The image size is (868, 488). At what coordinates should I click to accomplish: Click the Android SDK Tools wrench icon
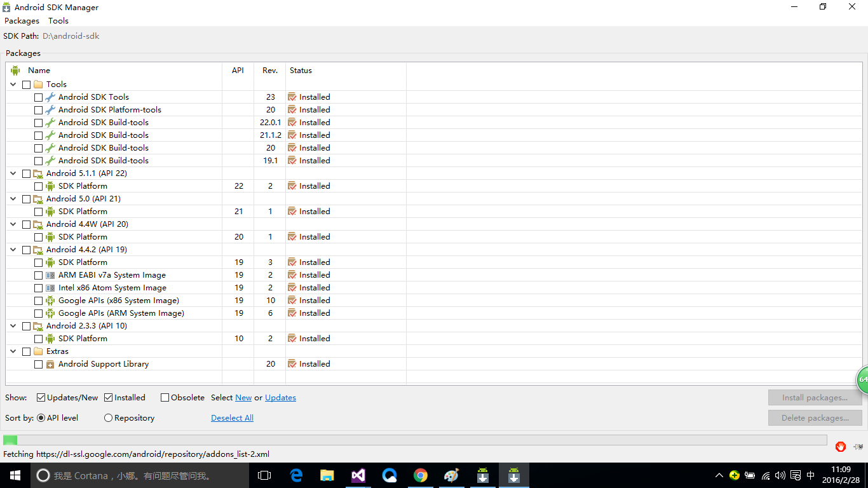tap(50, 97)
